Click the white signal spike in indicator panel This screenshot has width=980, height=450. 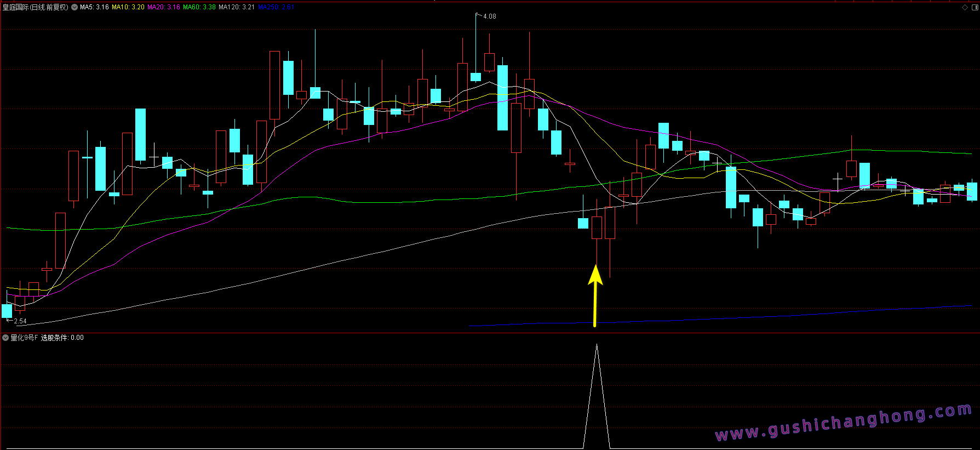pos(597,395)
